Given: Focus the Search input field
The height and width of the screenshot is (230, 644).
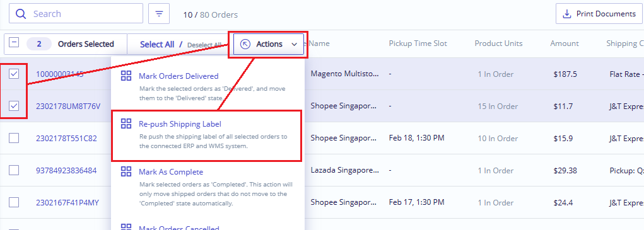Looking at the screenshot, I should click(x=76, y=14).
